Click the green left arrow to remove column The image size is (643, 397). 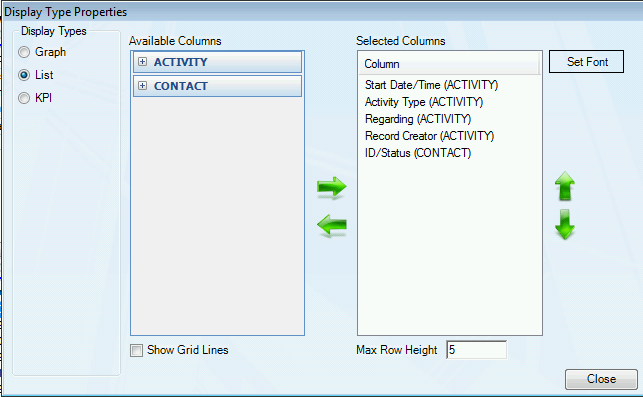(332, 225)
